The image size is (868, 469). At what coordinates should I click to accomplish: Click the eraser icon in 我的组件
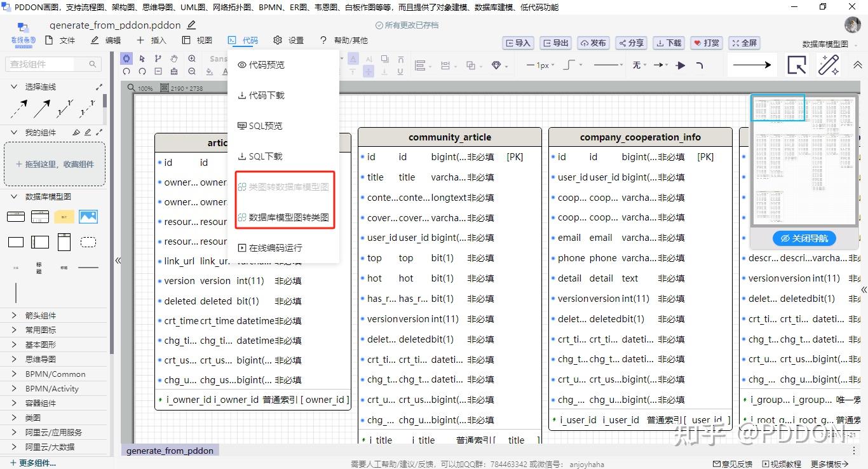tap(76, 132)
